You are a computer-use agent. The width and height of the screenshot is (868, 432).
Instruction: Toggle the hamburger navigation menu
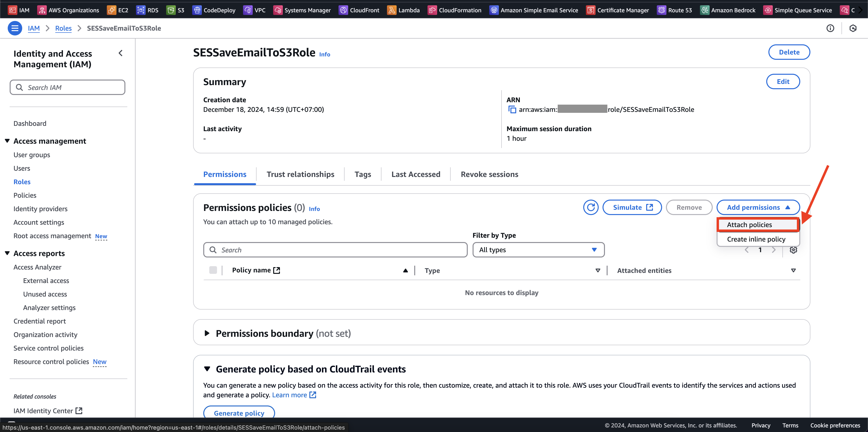(x=15, y=28)
